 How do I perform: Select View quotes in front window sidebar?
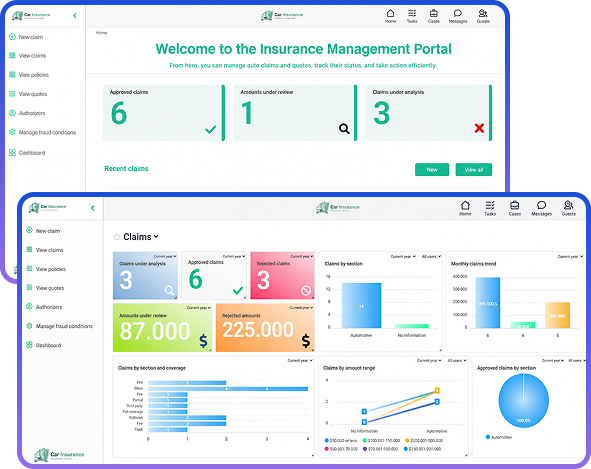pos(45,288)
